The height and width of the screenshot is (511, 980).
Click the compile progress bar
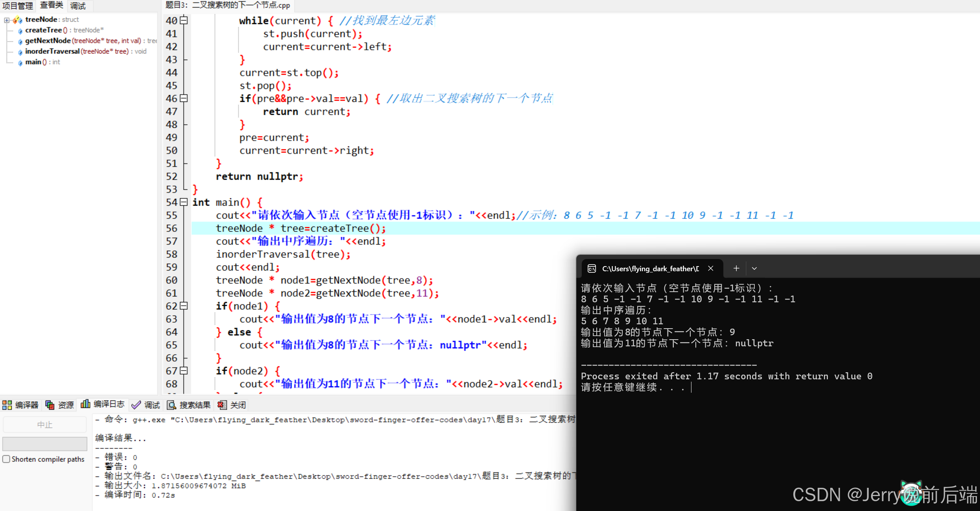(45, 444)
